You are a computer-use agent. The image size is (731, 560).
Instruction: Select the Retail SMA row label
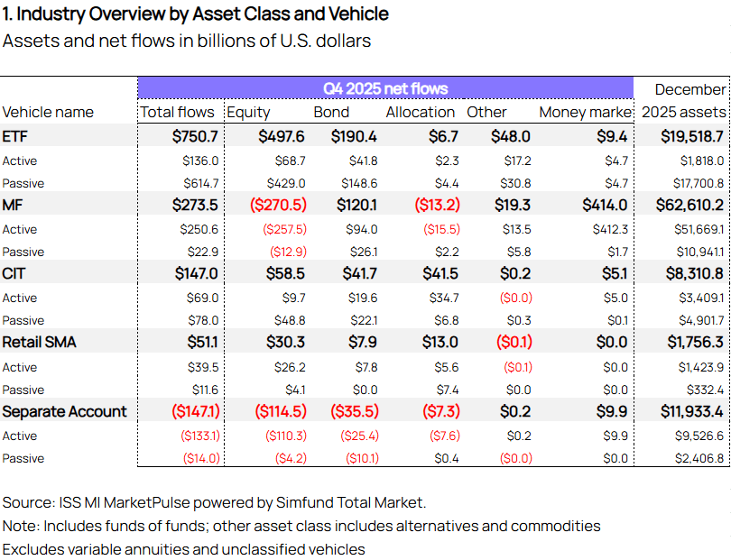pyautogui.click(x=39, y=343)
